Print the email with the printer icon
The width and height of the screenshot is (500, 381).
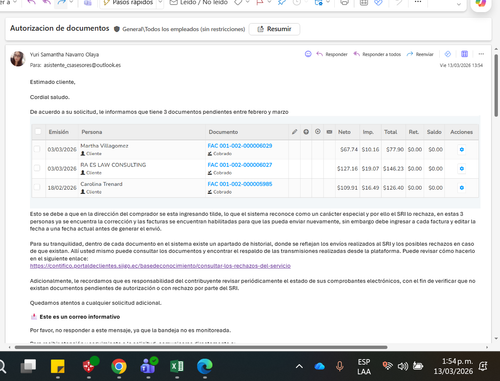click(x=345, y=3)
